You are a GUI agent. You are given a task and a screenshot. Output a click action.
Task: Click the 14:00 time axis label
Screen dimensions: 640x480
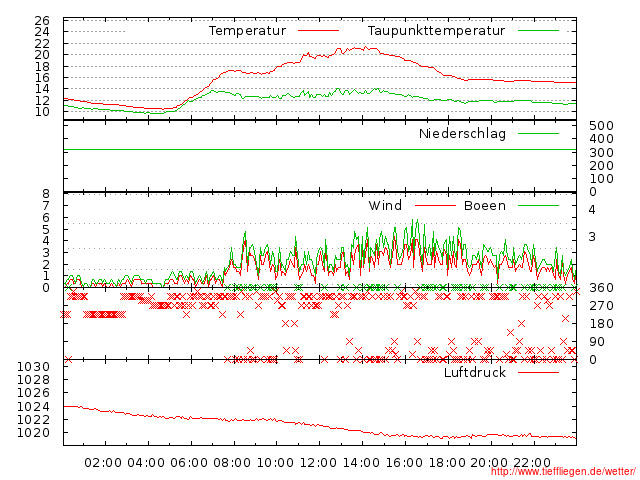coord(361,463)
